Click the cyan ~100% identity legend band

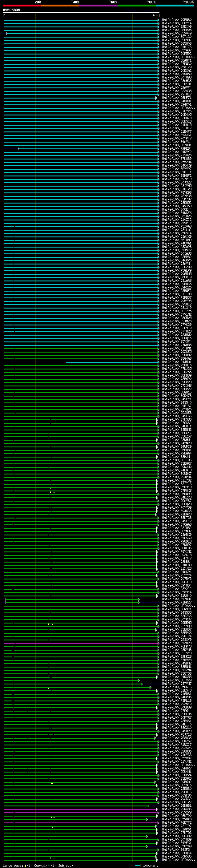[175, 6]
